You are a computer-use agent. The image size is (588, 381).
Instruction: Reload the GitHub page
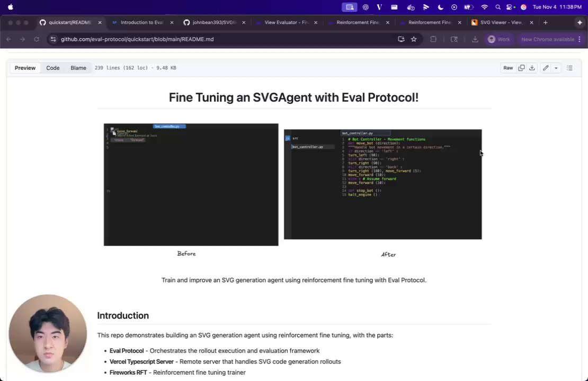[37, 39]
